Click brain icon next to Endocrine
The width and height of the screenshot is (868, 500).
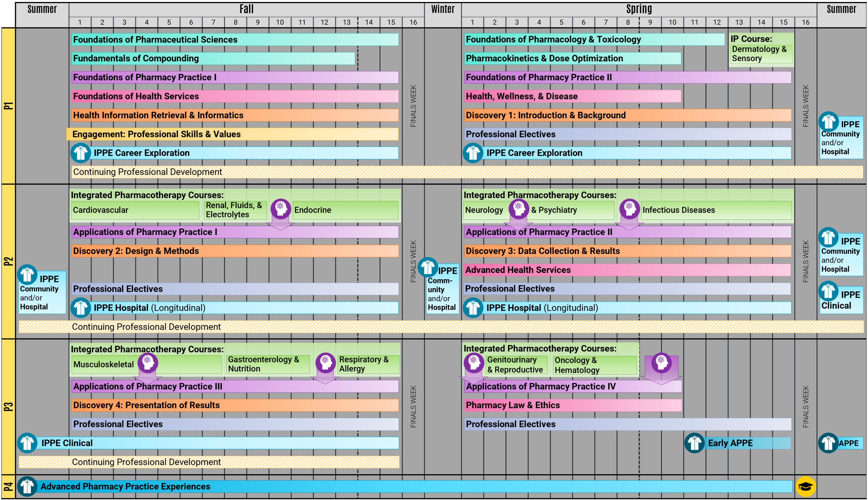pos(281,208)
